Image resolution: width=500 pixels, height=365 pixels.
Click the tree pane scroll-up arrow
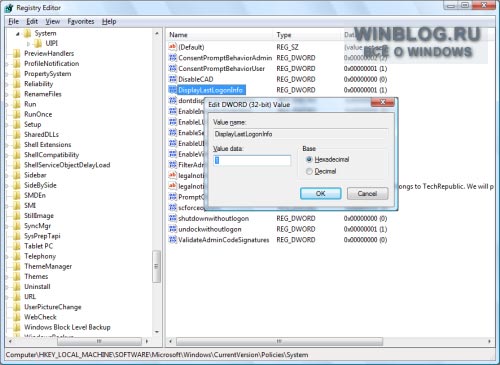click(x=157, y=33)
